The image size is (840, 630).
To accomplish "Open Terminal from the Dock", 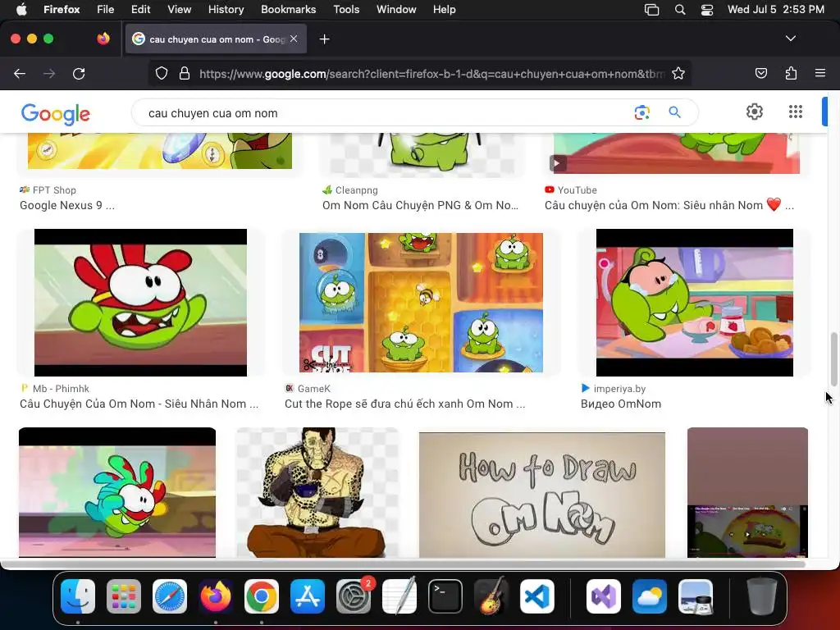I will (445, 596).
